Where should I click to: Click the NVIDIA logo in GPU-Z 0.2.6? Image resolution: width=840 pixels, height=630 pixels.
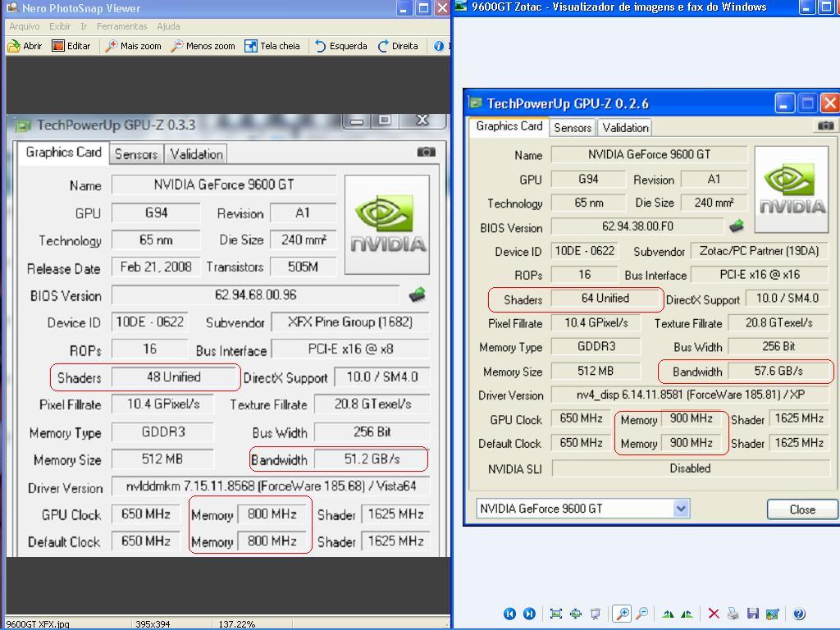(792, 189)
